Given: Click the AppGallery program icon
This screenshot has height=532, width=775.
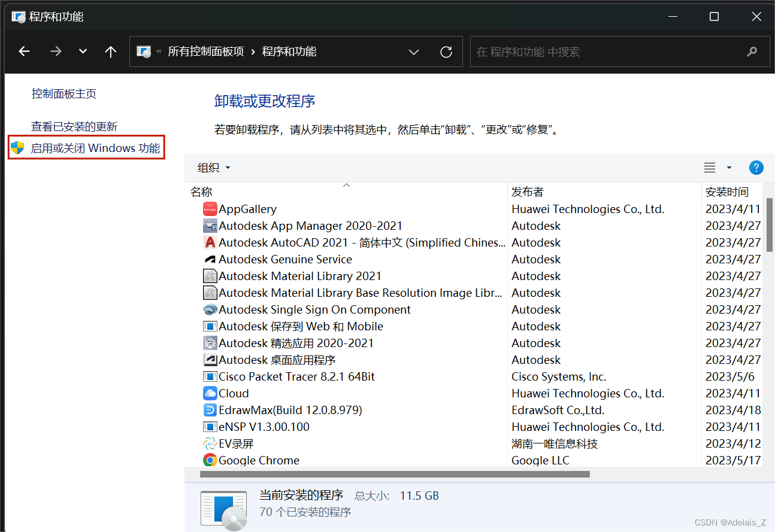Looking at the screenshot, I should coord(210,209).
